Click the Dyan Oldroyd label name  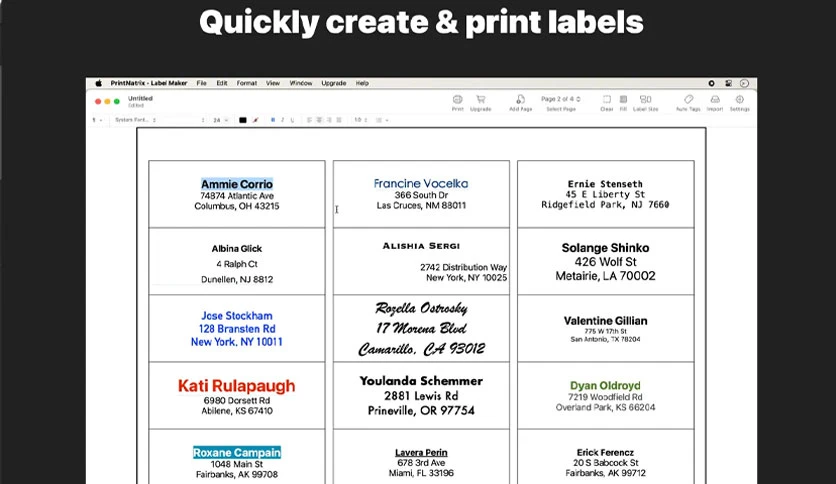605,385
